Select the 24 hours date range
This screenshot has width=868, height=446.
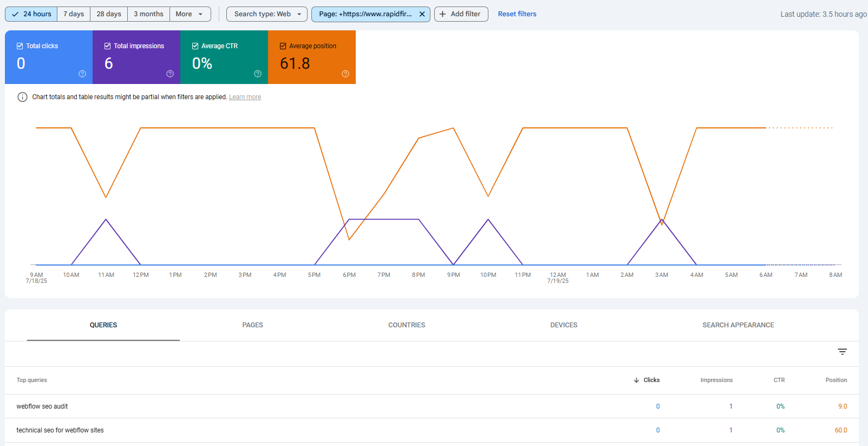click(x=31, y=14)
